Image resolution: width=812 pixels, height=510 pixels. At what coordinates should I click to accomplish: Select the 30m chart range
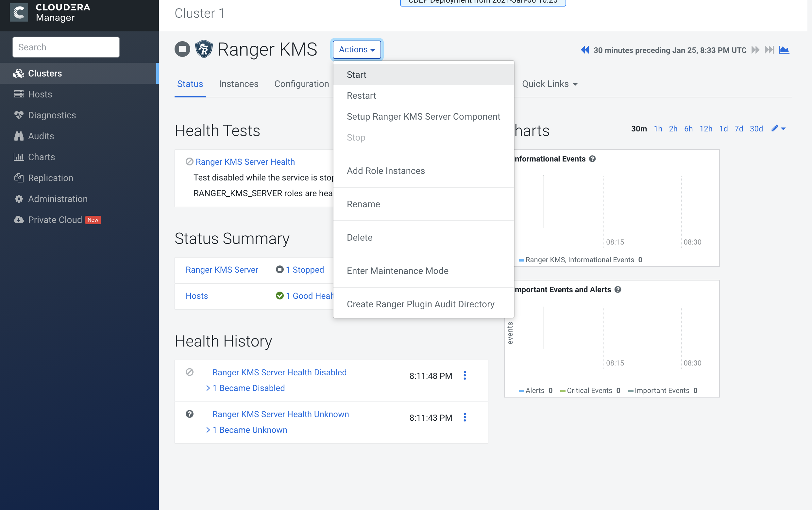point(639,128)
